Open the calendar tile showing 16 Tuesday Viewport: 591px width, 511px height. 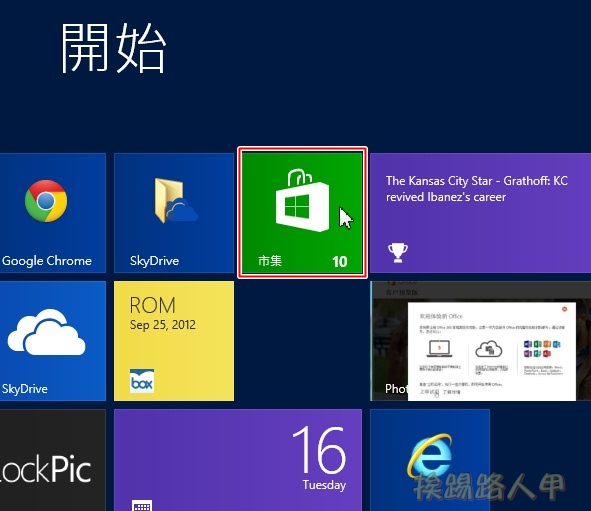coord(238,460)
